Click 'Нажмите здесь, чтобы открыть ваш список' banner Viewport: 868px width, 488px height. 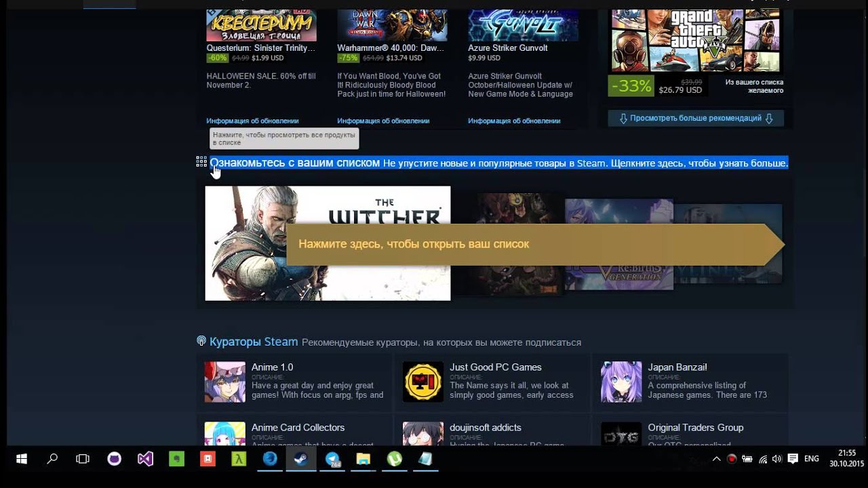[536, 244]
